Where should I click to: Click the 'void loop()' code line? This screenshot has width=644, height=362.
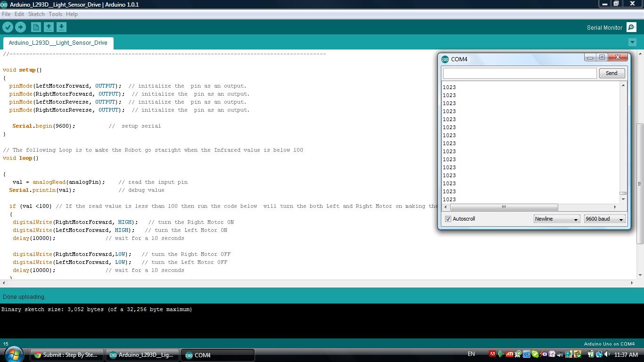tap(21, 158)
